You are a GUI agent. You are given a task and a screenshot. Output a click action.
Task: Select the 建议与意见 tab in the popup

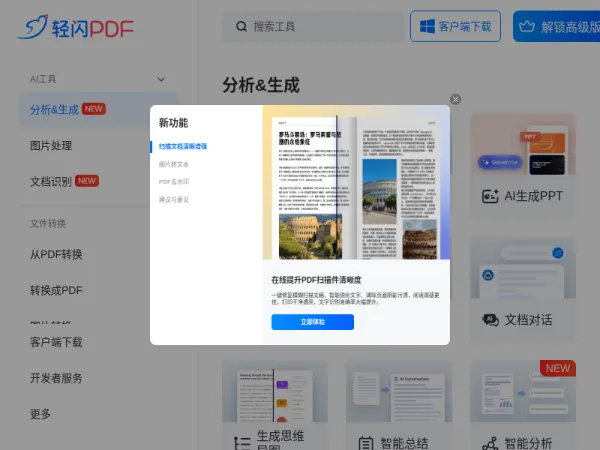point(174,199)
